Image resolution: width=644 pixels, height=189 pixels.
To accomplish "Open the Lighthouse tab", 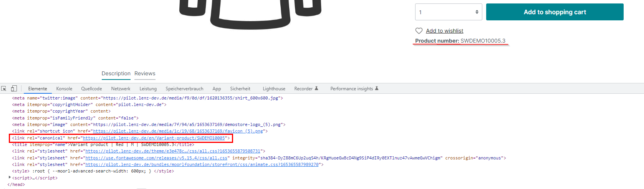I will tap(274, 89).
